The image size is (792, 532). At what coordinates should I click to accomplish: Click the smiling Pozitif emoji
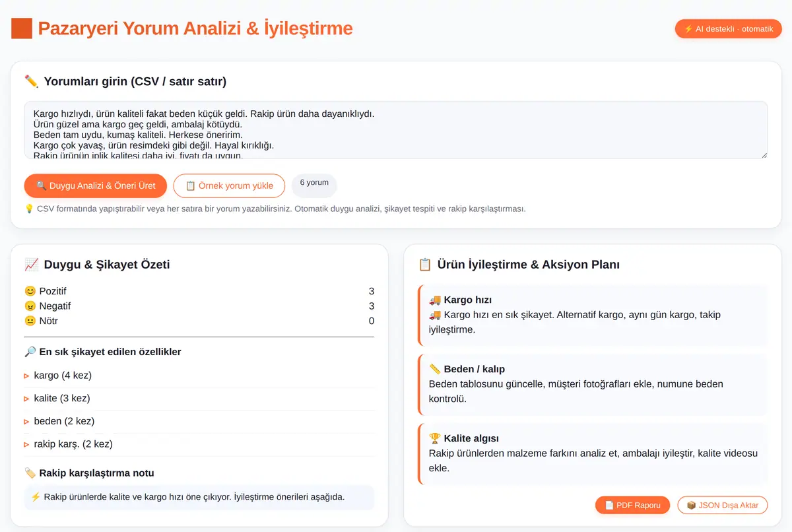30,291
